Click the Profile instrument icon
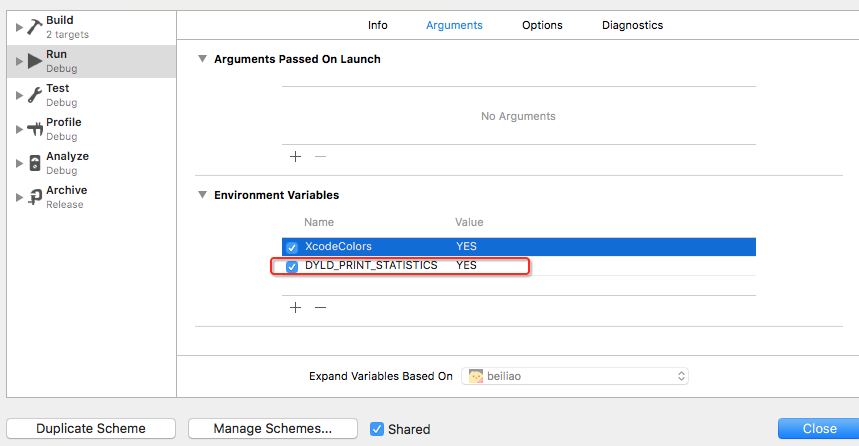 [35, 129]
